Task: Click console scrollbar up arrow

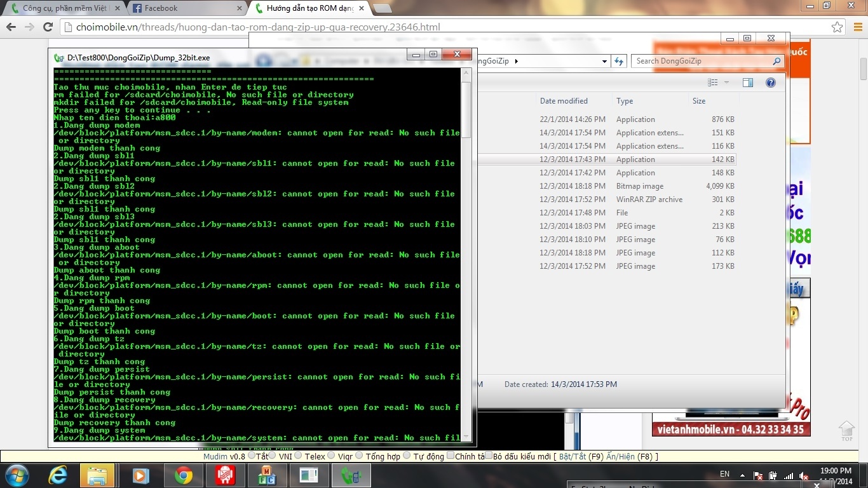Action: pyautogui.click(x=466, y=73)
